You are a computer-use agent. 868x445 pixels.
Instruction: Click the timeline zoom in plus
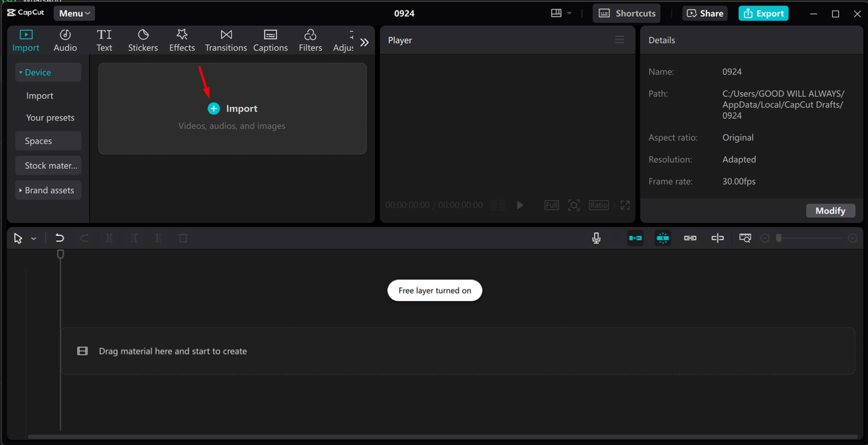[x=852, y=238]
